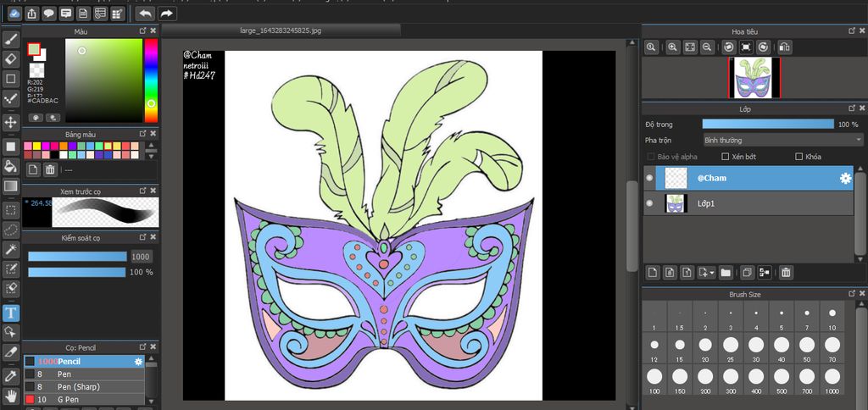Choose the Bucket fill tool
This screenshot has width=868, height=410.
pos(11,166)
